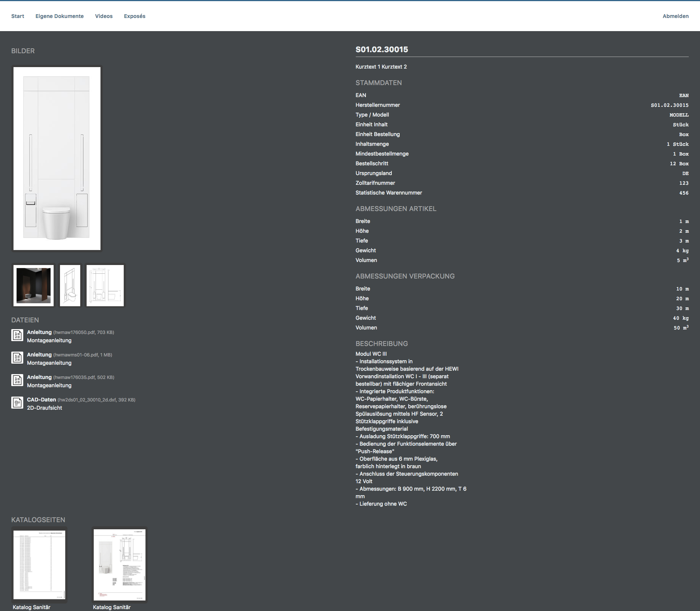Open second Katalog Sanitär product page
The width and height of the screenshot is (700, 611).
tap(120, 565)
